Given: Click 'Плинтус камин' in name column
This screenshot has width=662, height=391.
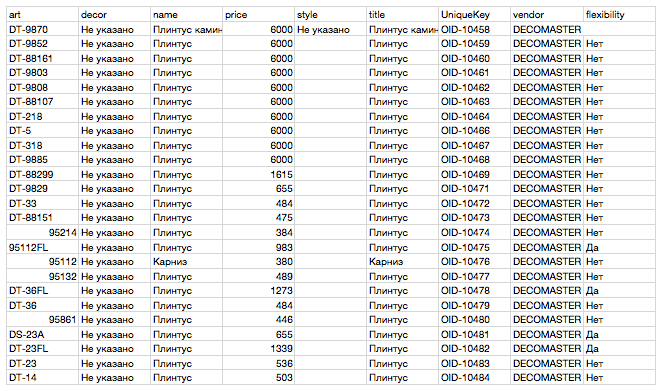Looking at the screenshot, I should (x=186, y=30).
